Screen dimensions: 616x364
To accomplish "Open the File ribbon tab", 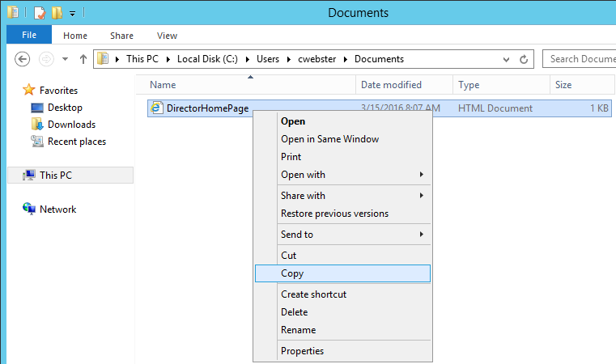I will point(29,35).
